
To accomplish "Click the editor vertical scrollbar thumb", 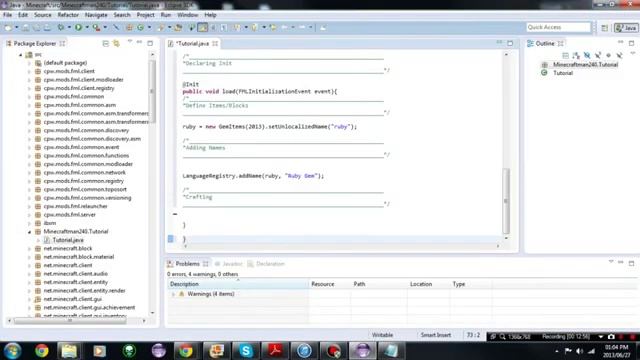I will click(506, 200).
